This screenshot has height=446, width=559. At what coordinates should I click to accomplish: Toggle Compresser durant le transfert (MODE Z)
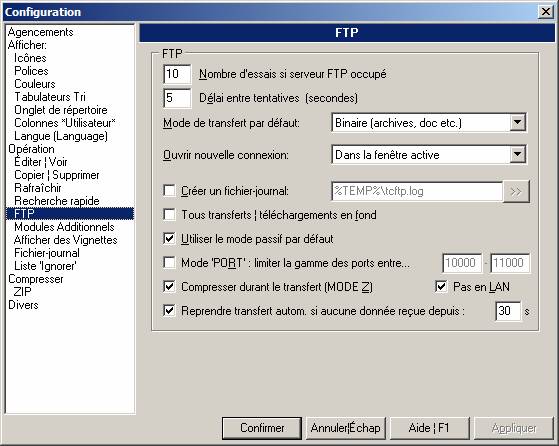[169, 287]
